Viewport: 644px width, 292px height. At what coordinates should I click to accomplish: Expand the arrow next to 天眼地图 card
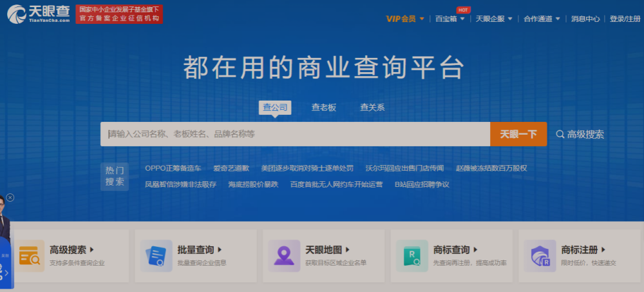coord(348,249)
